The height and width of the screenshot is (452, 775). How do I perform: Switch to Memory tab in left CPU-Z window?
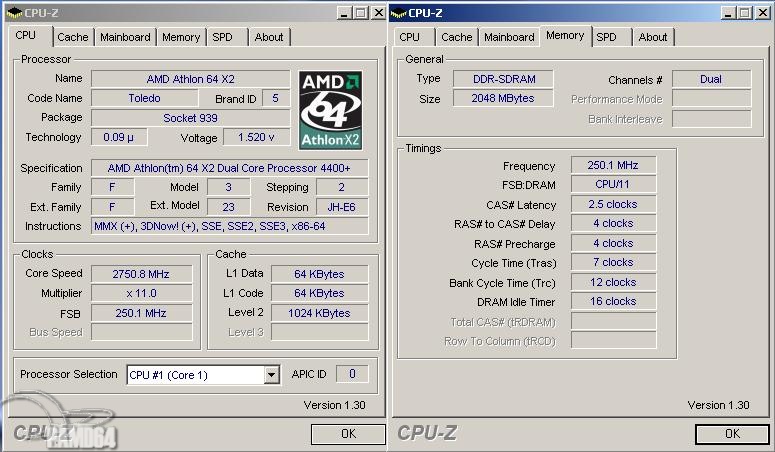coord(181,37)
